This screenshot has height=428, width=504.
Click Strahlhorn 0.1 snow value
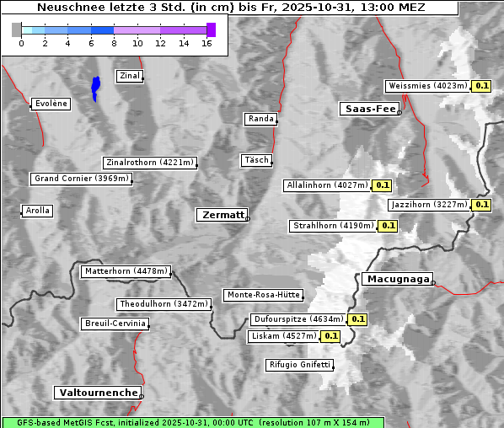[388, 226]
